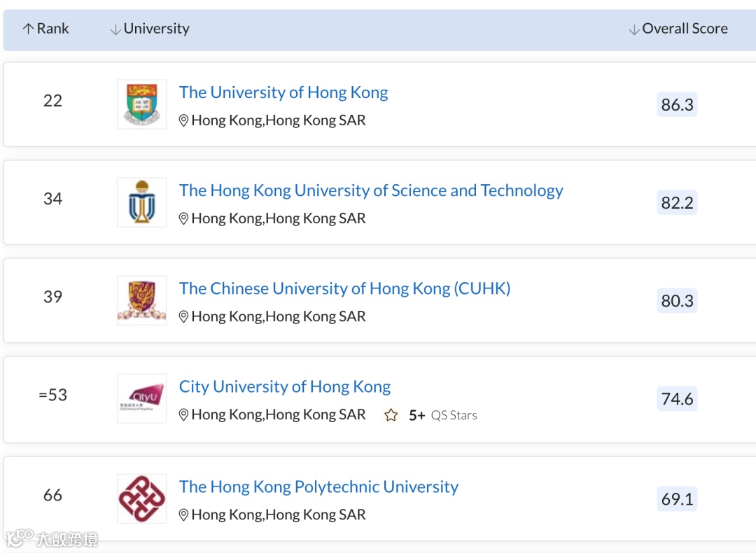Screen dimensions: 756x553
Task: Sort rankings by Overall Score
Action: tap(678, 29)
